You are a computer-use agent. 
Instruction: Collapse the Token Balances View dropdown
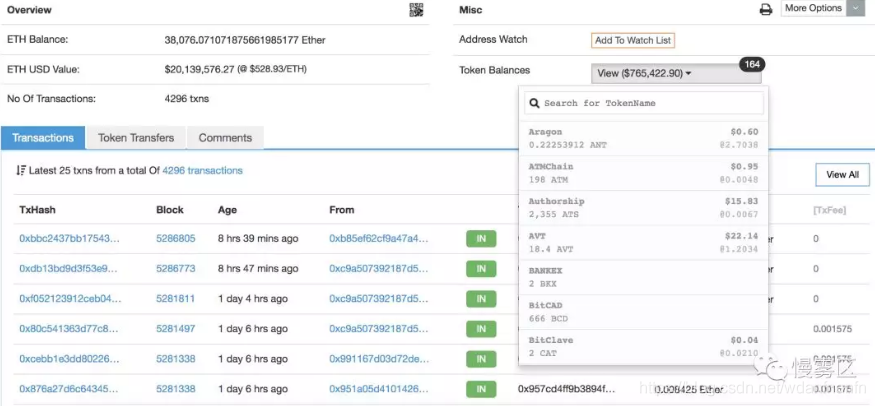point(676,73)
